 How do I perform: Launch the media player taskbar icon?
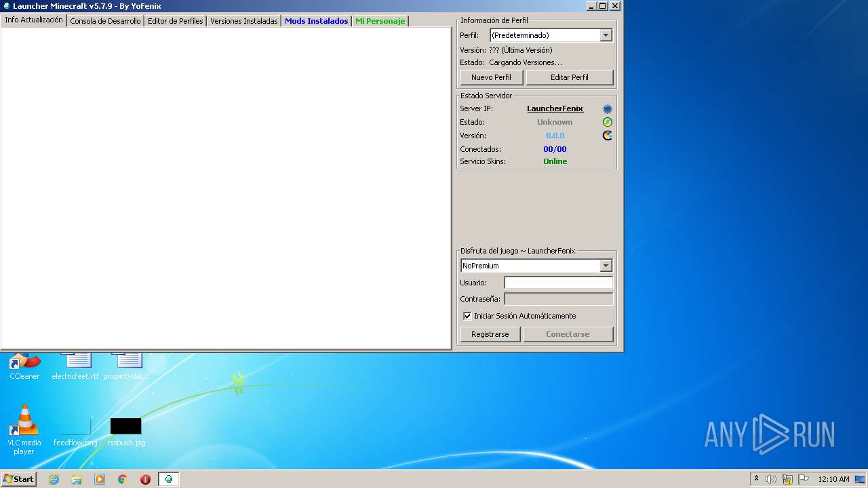click(x=100, y=479)
